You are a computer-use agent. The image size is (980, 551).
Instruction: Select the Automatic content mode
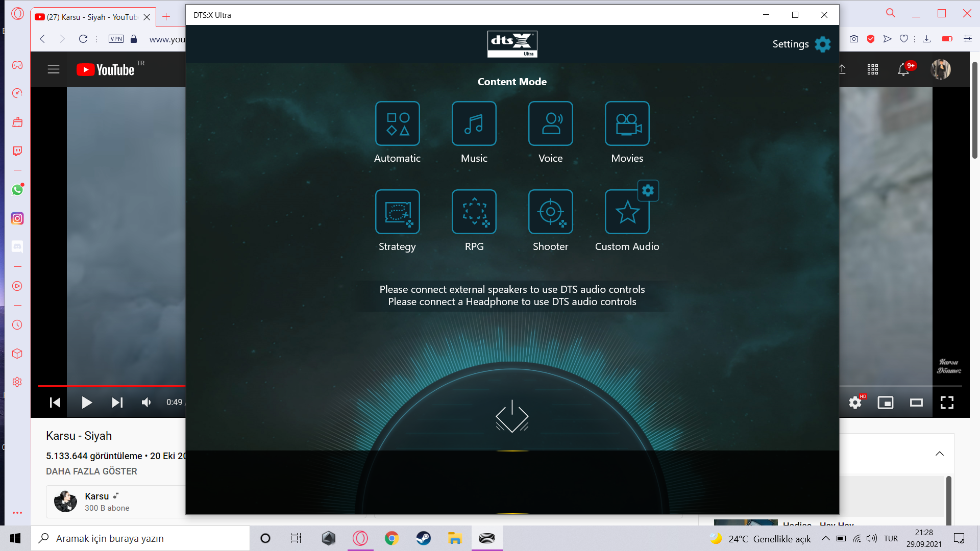pos(397,123)
